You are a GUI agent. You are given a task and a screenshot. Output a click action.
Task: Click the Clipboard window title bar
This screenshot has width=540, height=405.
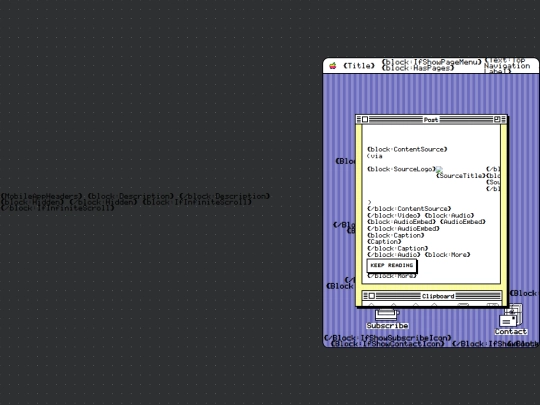(x=432, y=296)
